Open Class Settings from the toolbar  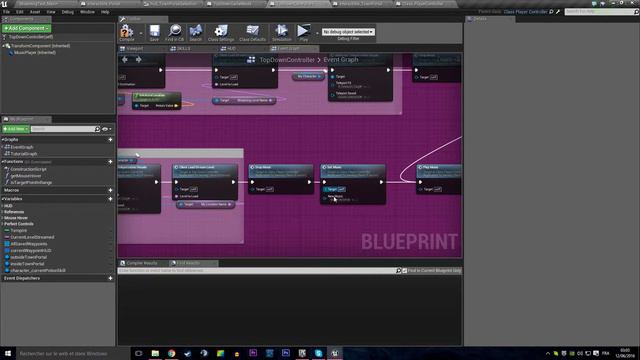click(x=221, y=32)
